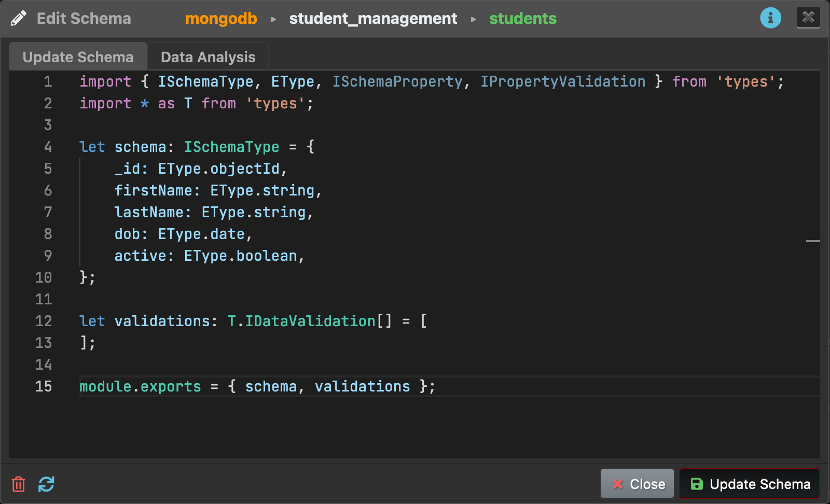Switch to the Data Analysis tab
The image size is (830, 504).
click(x=208, y=57)
